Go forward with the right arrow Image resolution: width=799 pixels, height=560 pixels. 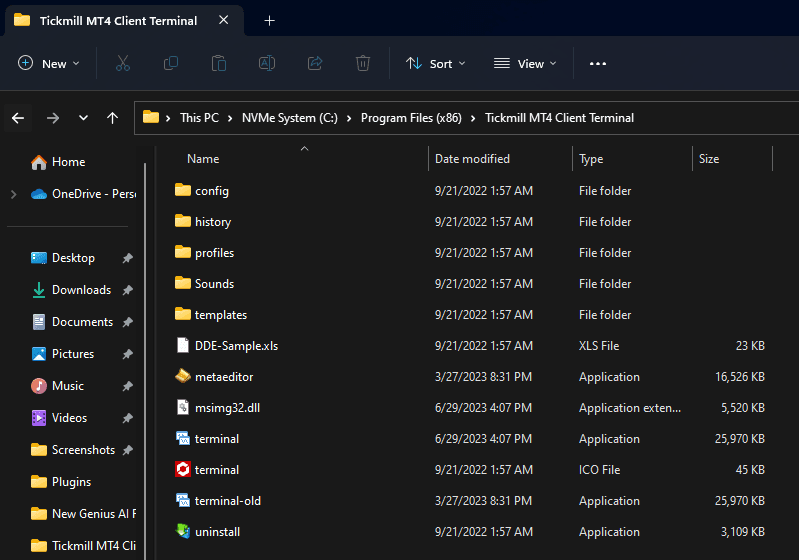click(x=53, y=118)
